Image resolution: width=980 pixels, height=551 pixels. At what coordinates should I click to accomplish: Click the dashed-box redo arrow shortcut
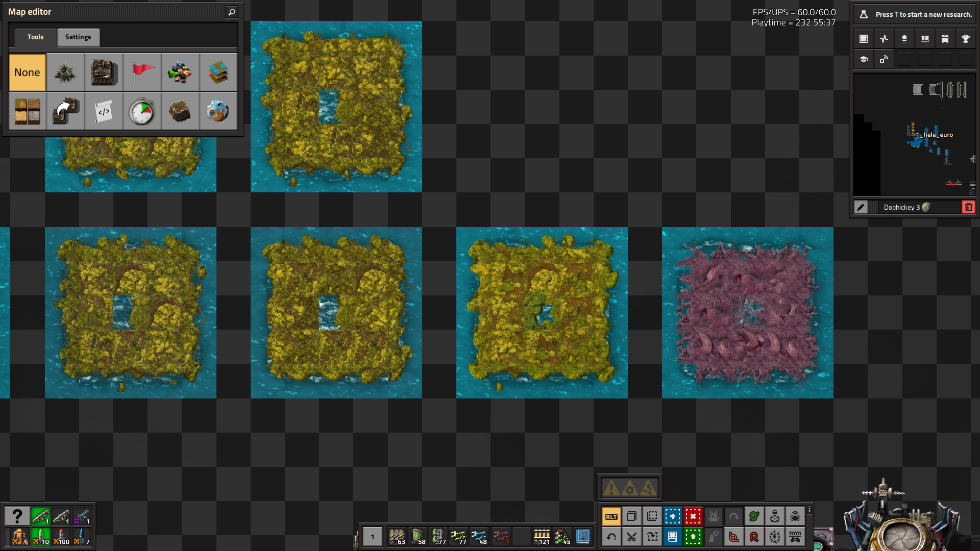[x=652, y=537]
